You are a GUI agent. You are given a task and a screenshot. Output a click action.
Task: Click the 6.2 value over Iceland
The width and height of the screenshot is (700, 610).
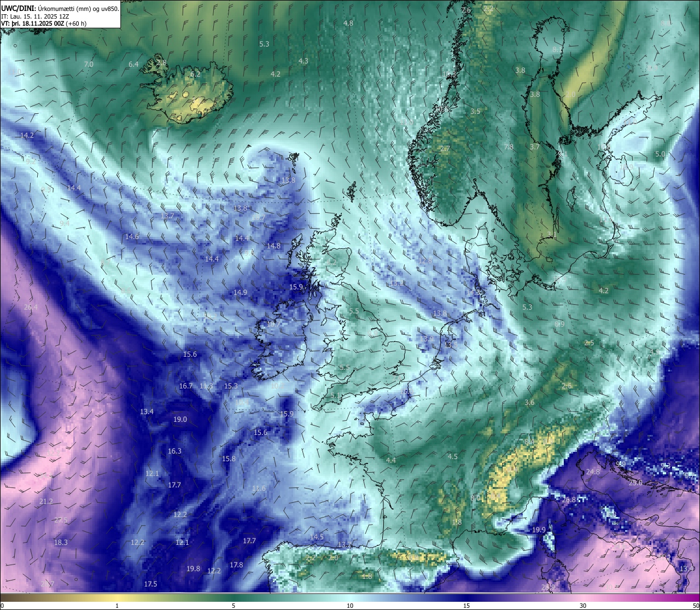pos(195,74)
